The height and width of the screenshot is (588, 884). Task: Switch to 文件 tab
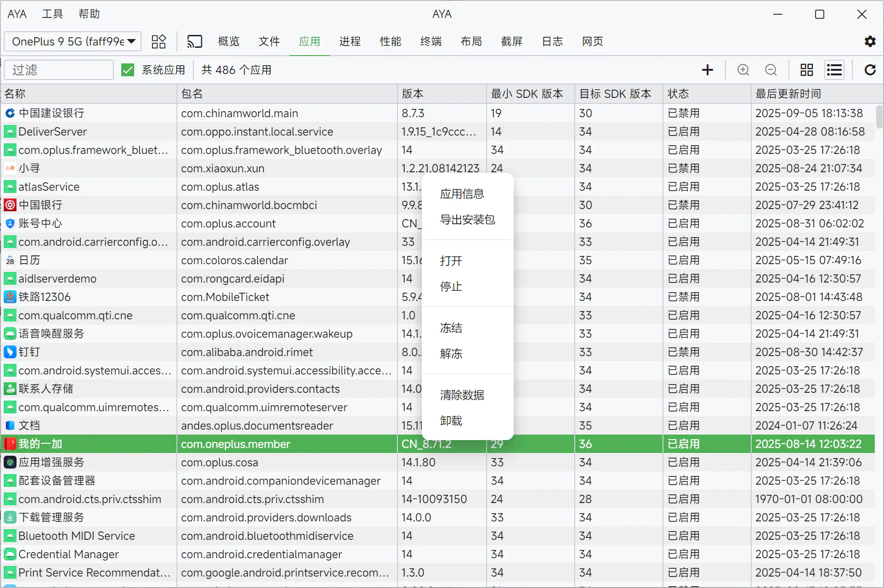coord(269,41)
